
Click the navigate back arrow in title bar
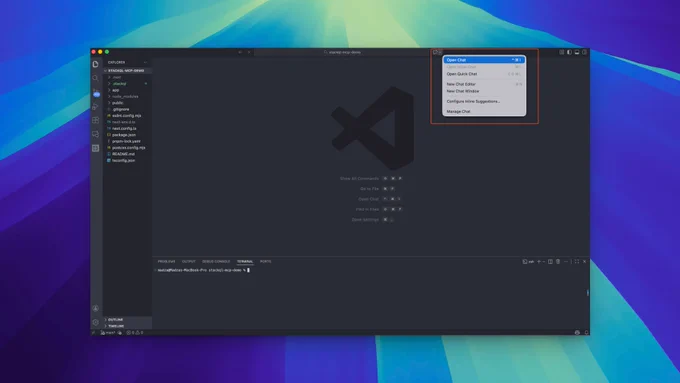click(x=240, y=52)
